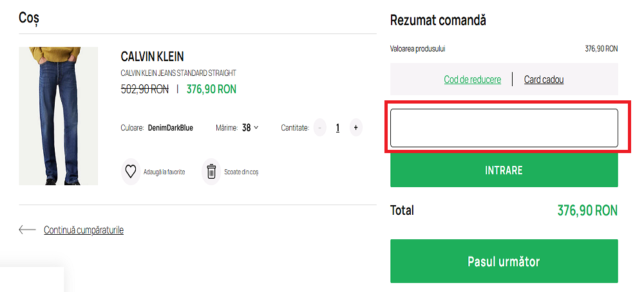644x292 pixels.
Task: Follow the Continuă cumpărăturile link
Action: pyautogui.click(x=83, y=230)
